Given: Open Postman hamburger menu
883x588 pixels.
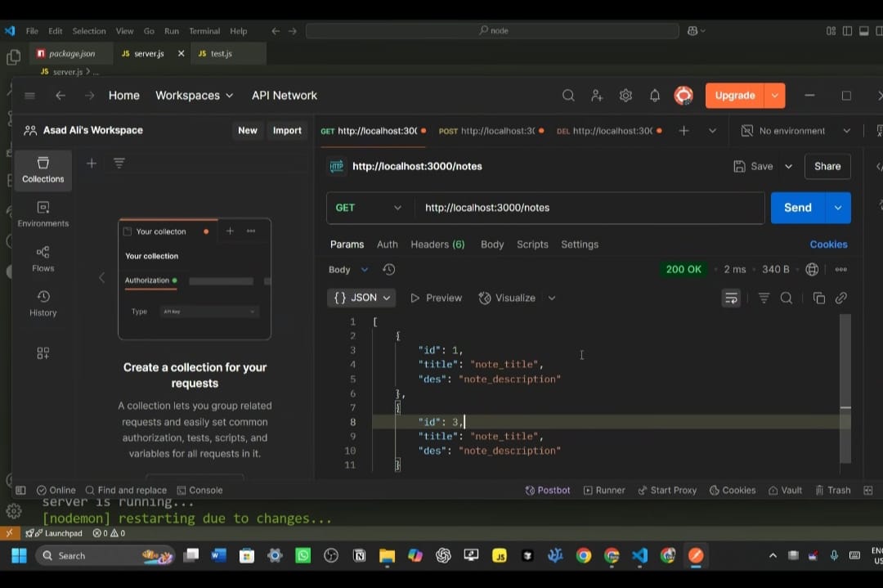Looking at the screenshot, I should [30, 96].
